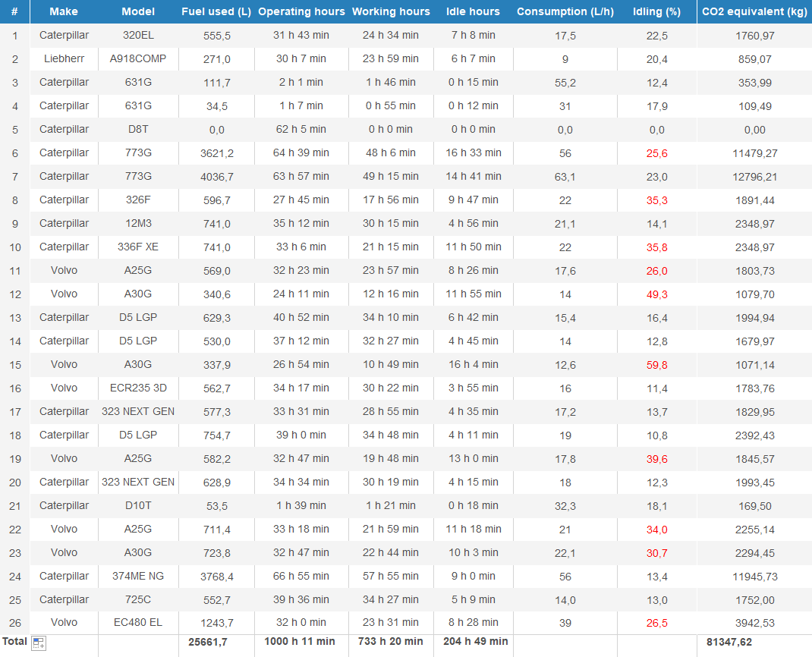812x657 pixels.
Task: Click total fuel 25661,7
Action: (208, 642)
